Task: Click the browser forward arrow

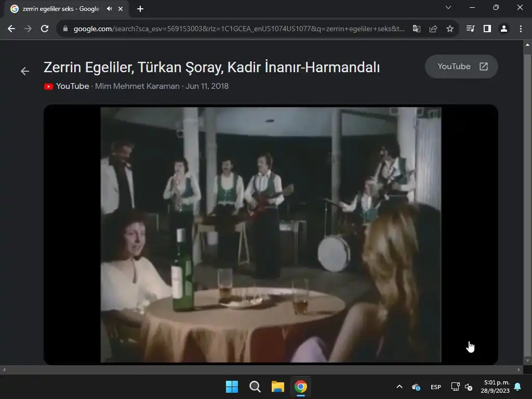Action: coord(28,29)
